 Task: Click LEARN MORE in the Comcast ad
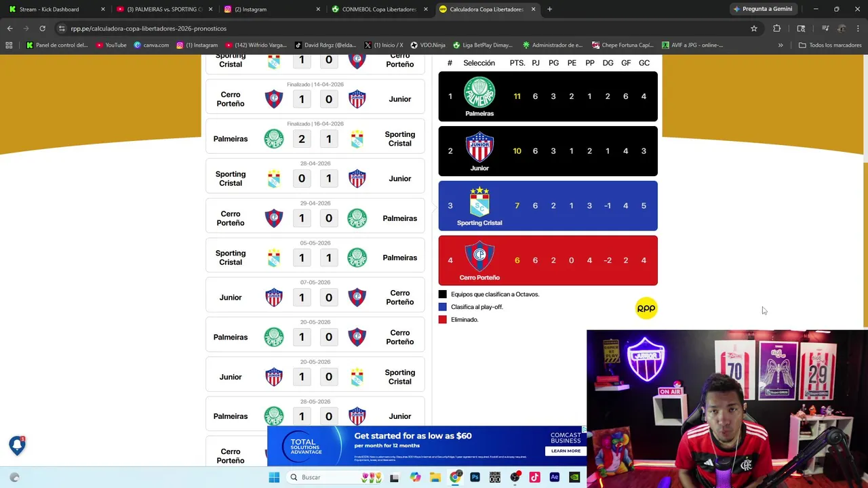(x=566, y=451)
